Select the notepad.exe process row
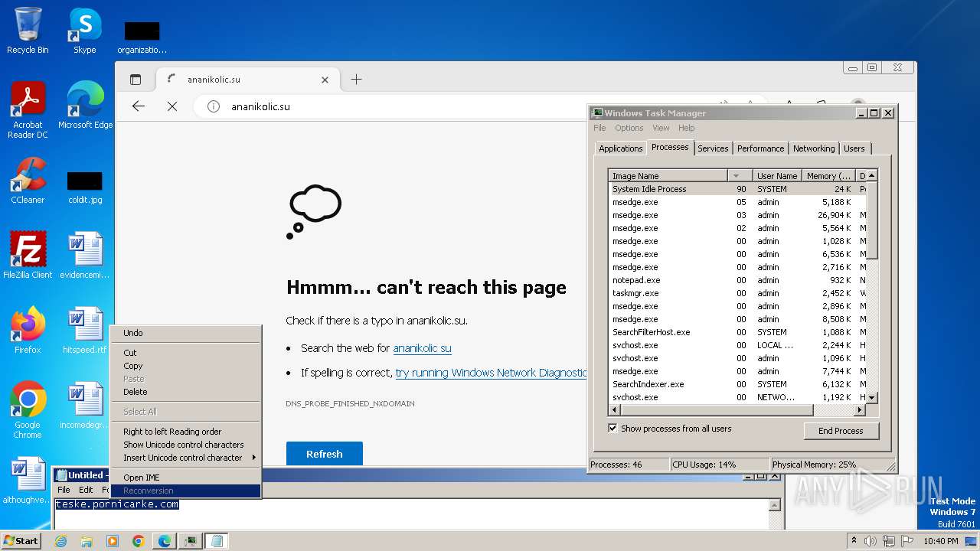 click(738, 280)
